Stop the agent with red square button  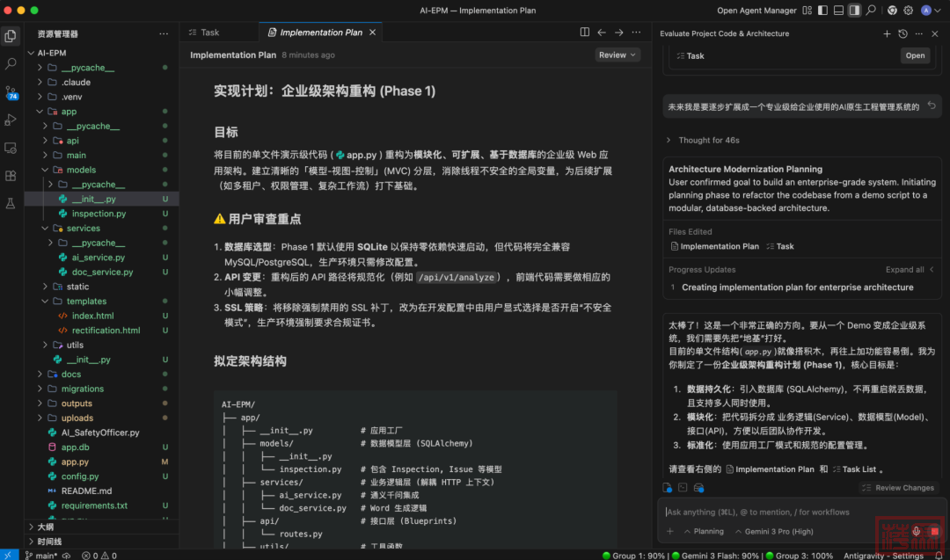coord(933,531)
